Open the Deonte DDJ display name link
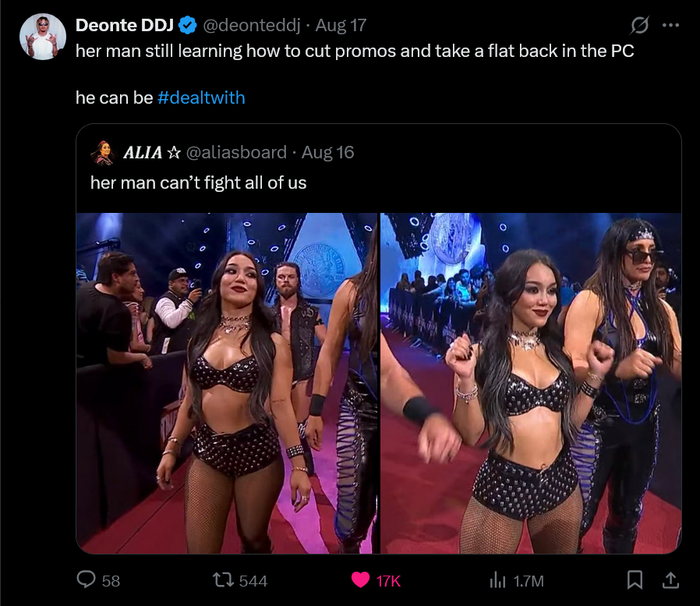 125,26
